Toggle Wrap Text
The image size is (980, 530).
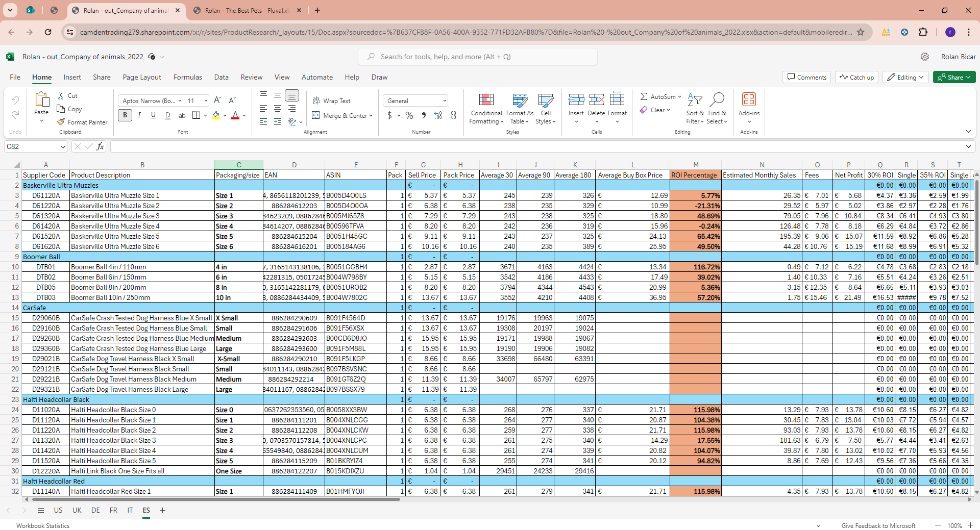pos(331,101)
